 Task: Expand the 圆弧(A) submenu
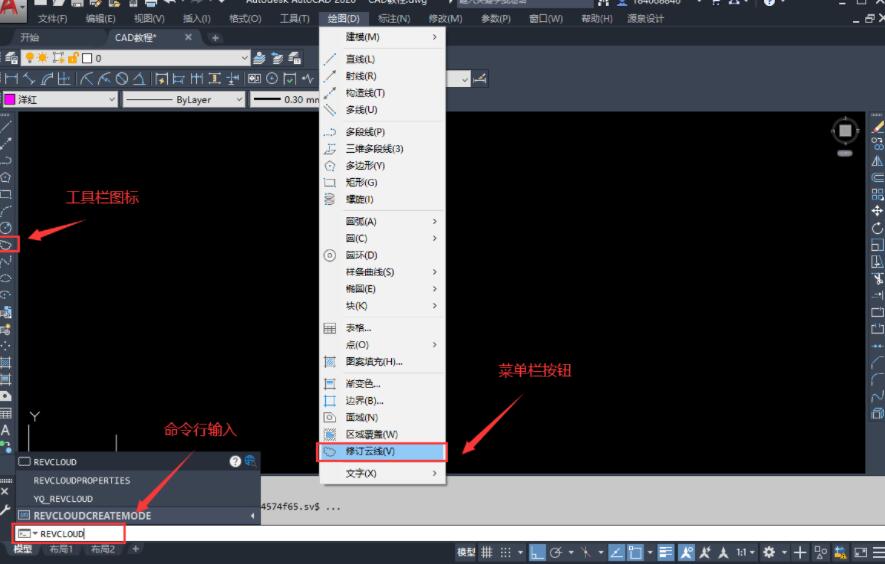tap(383, 221)
